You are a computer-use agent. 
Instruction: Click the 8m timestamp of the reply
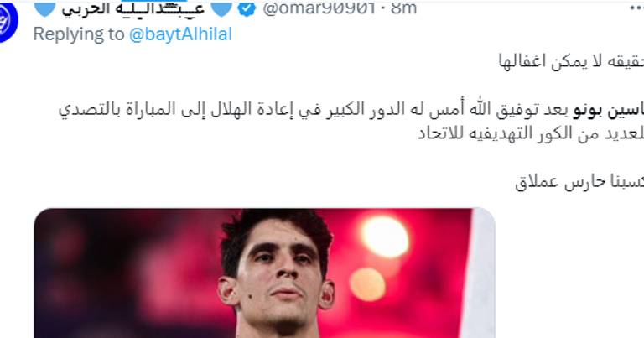point(403,8)
